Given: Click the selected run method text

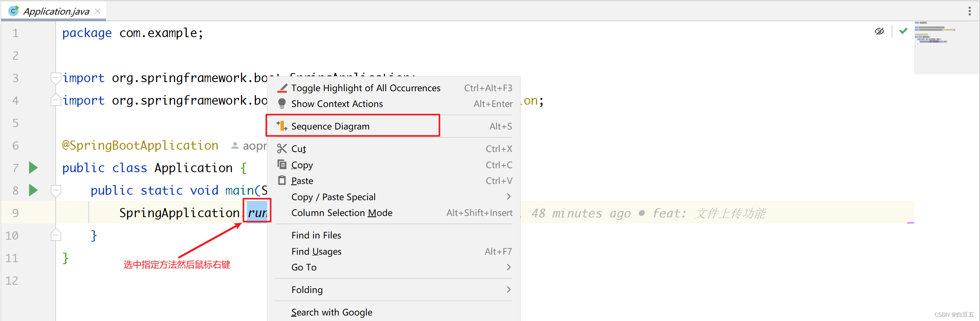Looking at the screenshot, I should click(x=258, y=213).
